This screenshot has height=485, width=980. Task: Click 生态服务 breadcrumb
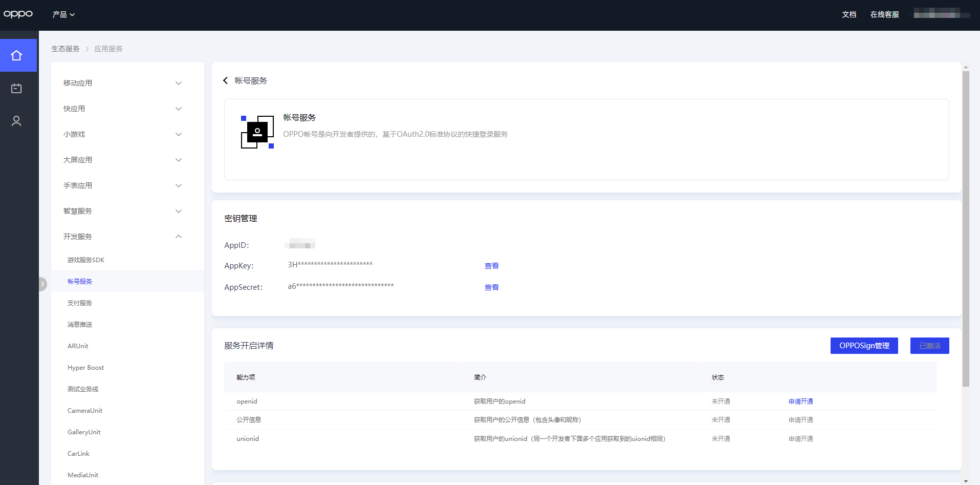[66, 49]
